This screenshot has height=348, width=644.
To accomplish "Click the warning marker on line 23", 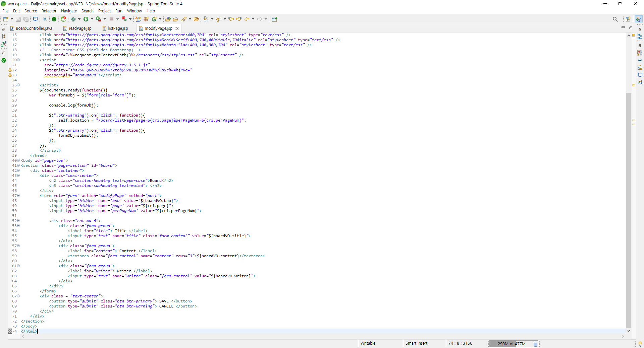I will point(10,75).
